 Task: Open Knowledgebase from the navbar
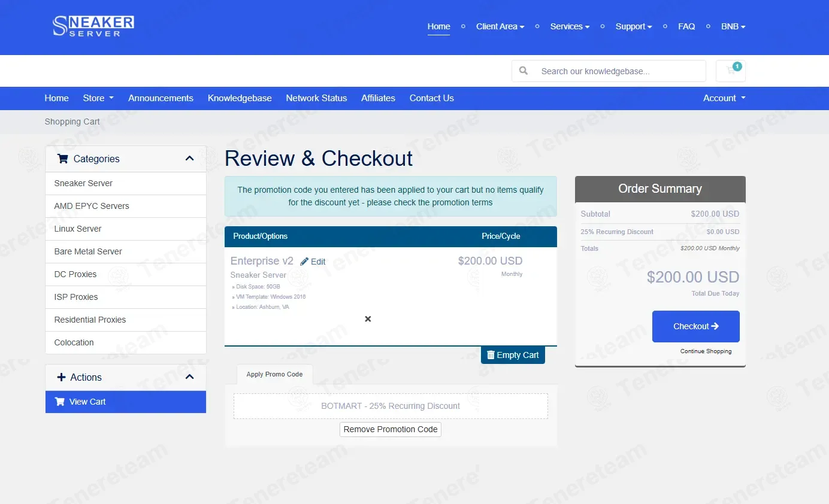coord(240,98)
